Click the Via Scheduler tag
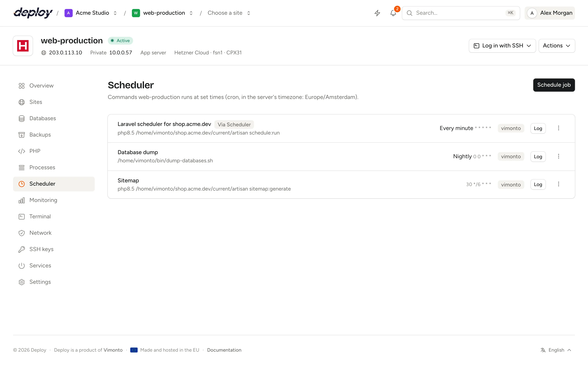The height and width of the screenshot is (368, 588). pyautogui.click(x=234, y=125)
